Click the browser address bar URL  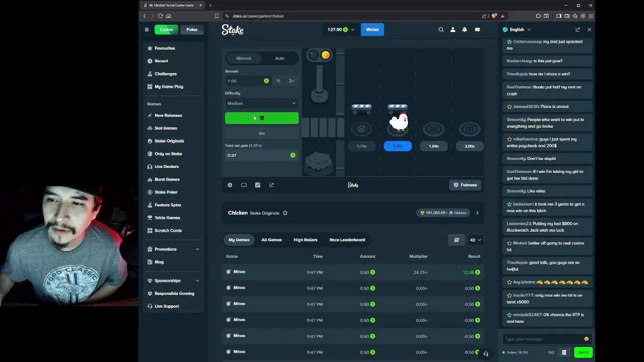point(258,16)
